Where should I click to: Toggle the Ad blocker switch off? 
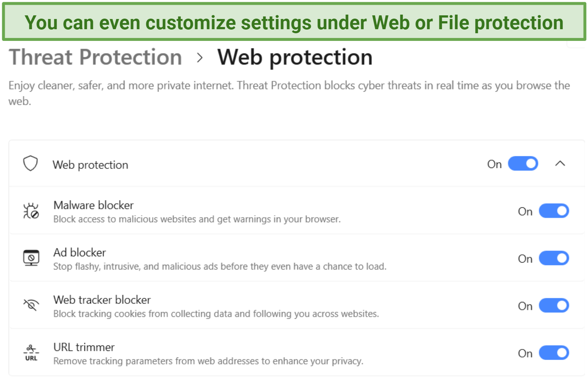[554, 258]
